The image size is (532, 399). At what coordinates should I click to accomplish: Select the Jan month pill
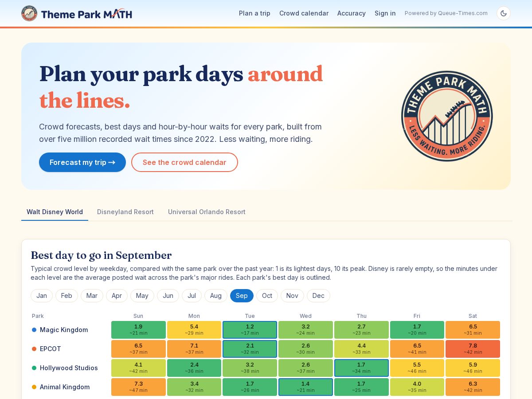click(42, 296)
